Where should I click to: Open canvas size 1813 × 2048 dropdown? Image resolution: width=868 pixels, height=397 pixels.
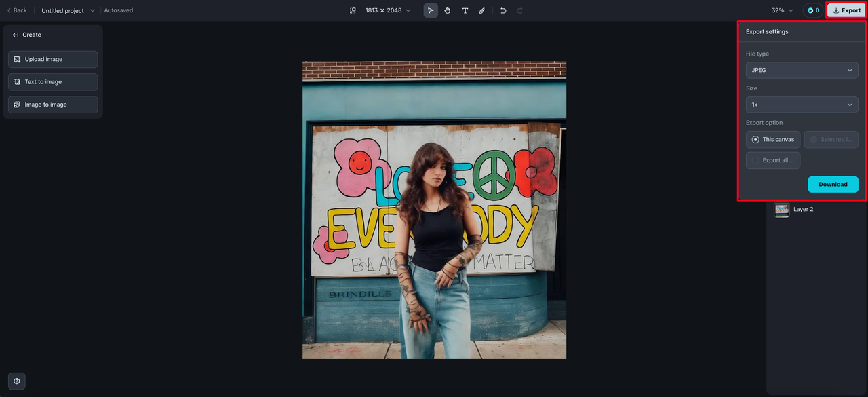[x=388, y=10]
